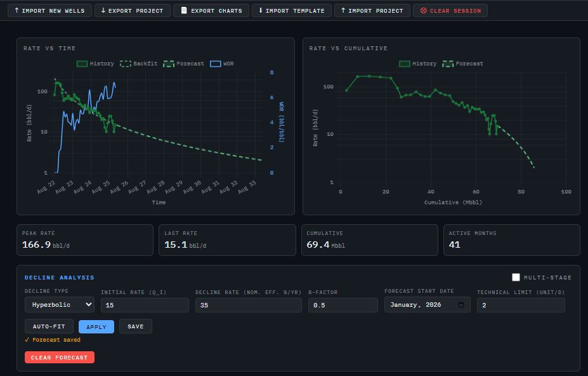588x376 pixels.
Task: Open the calendar picker icon in date field
Action: coord(461,305)
